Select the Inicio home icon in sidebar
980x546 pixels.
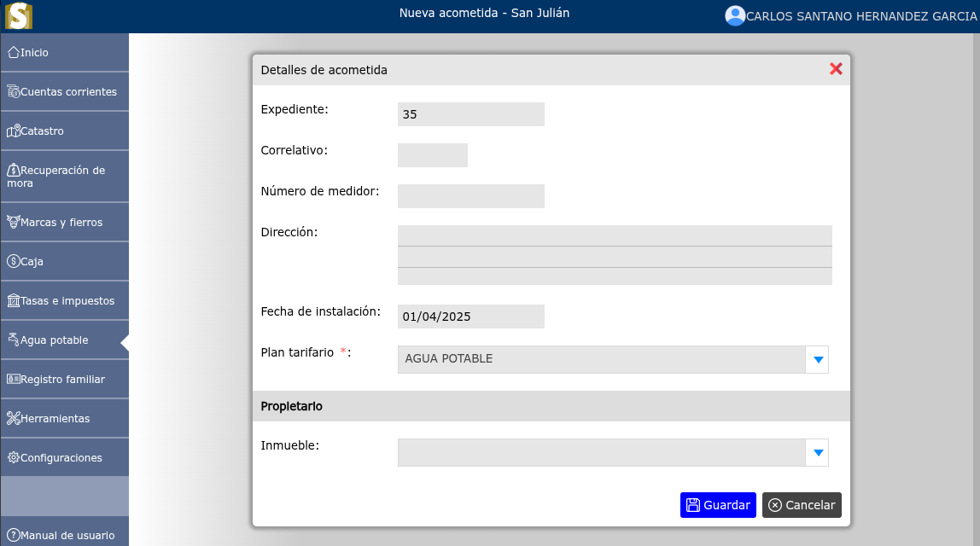coord(15,52)
